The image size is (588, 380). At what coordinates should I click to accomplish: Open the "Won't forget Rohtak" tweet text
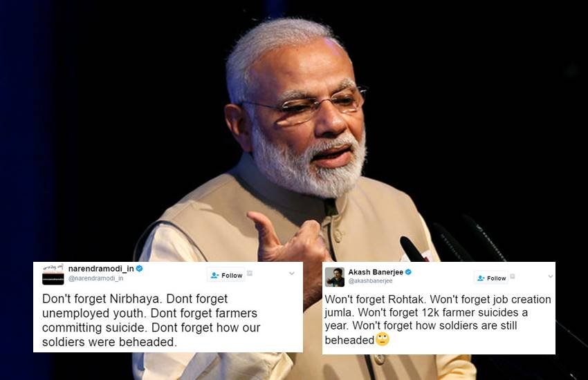point(438,319)
